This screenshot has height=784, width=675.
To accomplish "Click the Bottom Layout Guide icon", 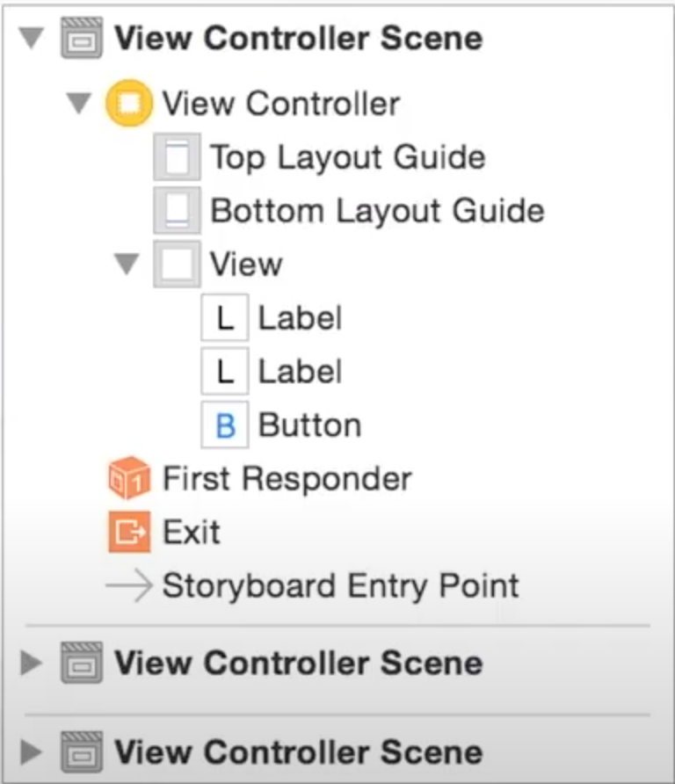I will 176,211.
